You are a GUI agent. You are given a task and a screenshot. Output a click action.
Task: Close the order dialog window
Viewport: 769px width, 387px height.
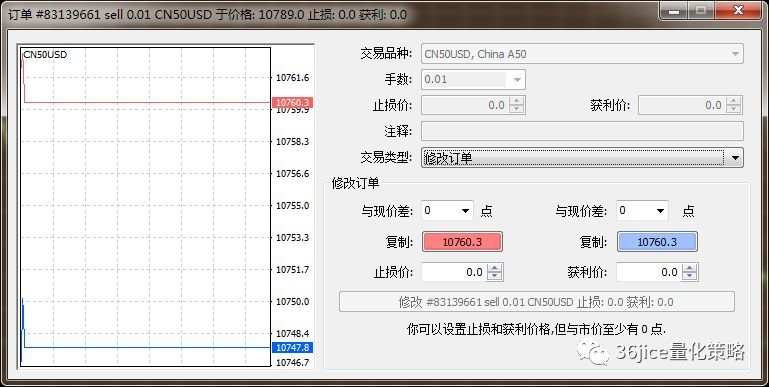[x=738, y=10]
